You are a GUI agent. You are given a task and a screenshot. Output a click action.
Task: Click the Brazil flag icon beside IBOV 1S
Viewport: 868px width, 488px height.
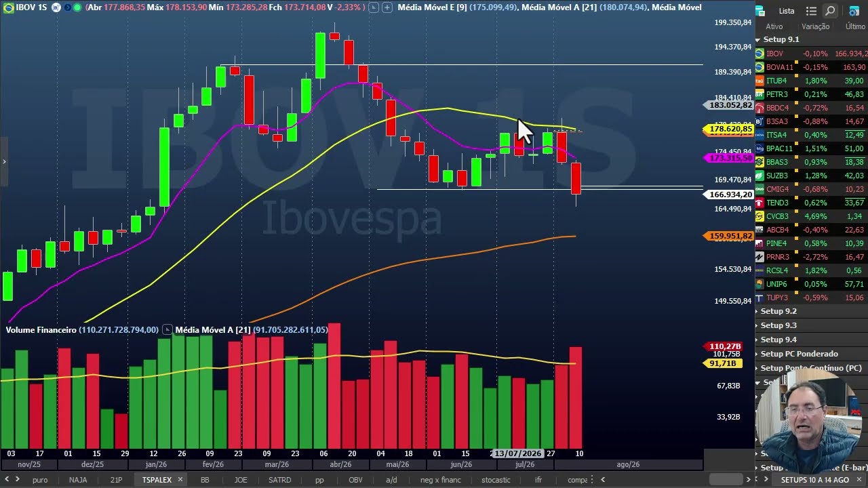7,7
